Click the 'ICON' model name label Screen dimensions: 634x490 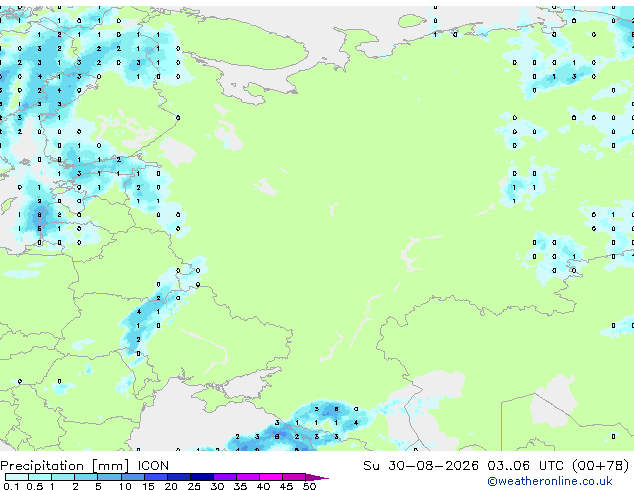[153, 466]
